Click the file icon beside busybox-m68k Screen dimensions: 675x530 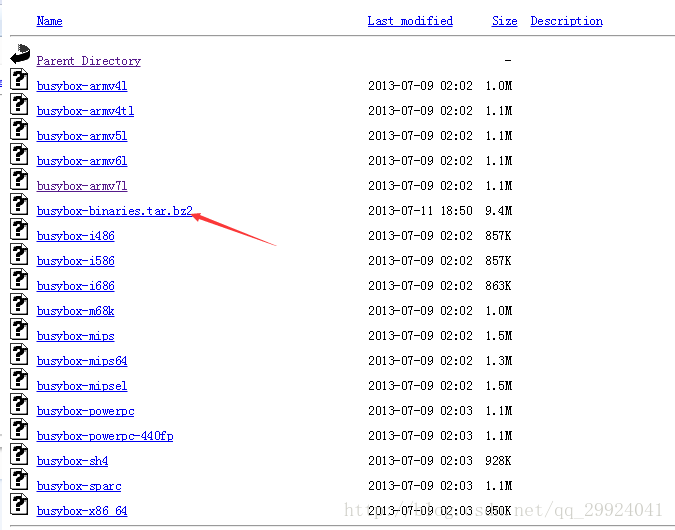19,304
